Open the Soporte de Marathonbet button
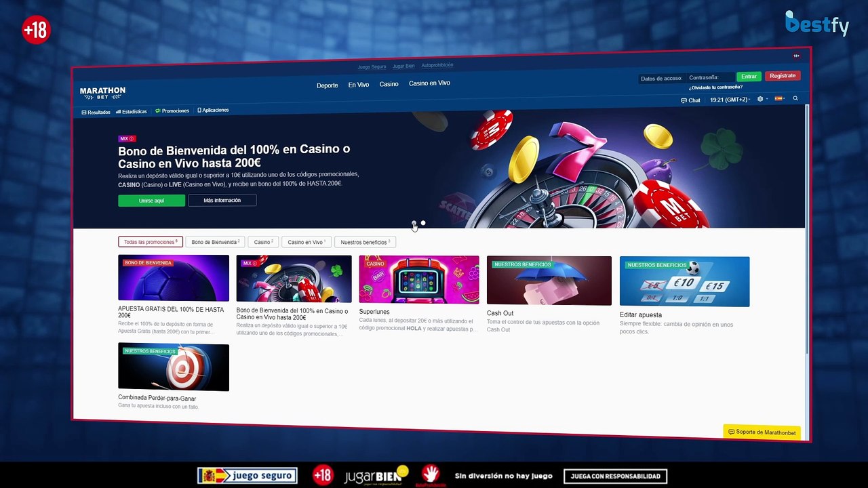Viewport: 868px width, 488px height. coord(762,432)
